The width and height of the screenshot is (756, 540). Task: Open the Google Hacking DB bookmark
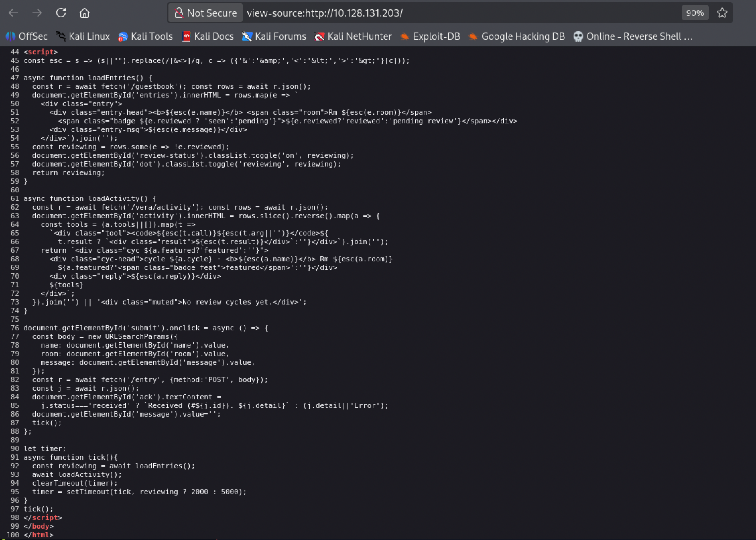pos(517,36)
